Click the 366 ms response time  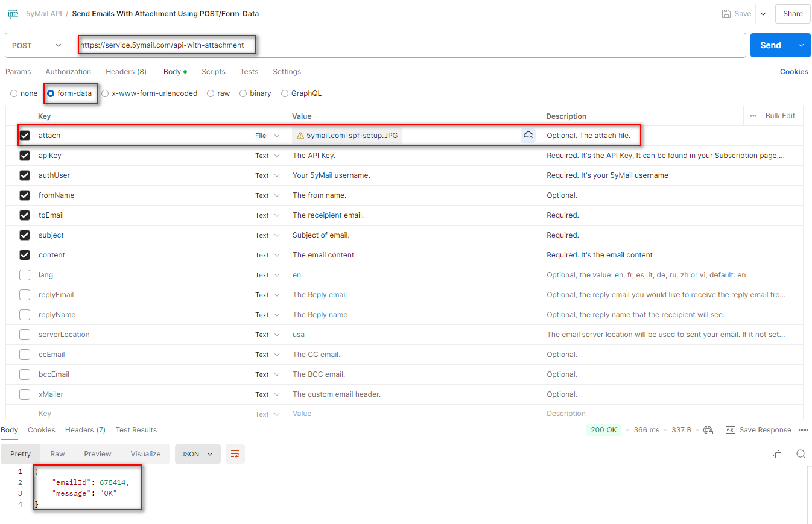click(x=647, y=430)
